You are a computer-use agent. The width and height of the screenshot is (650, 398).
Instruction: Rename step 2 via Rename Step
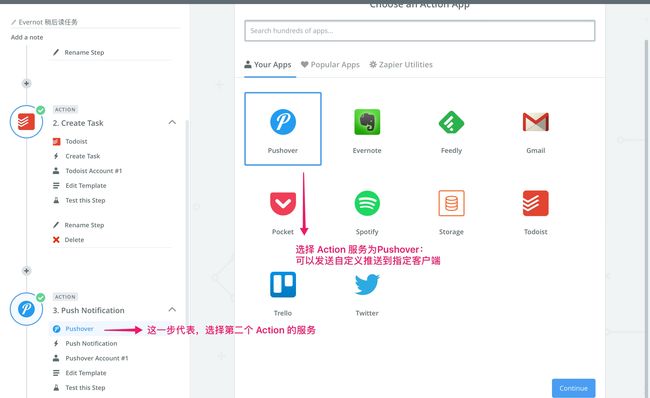(84, 225)
